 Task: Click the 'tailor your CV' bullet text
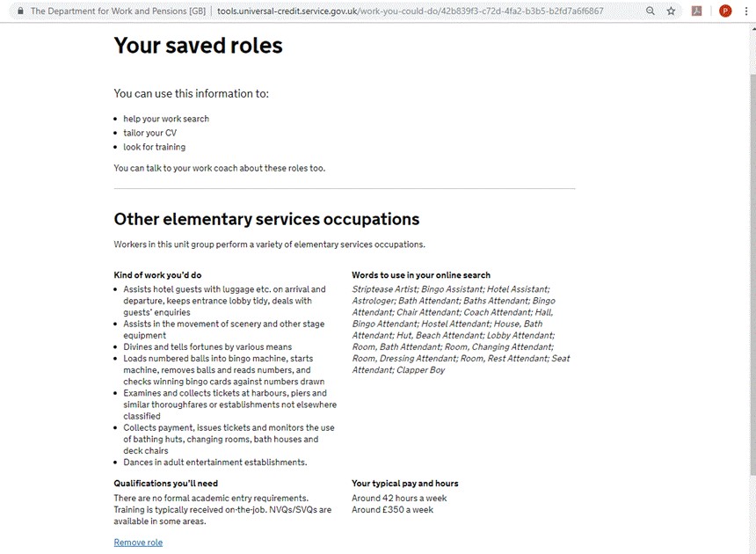[150, 133]
